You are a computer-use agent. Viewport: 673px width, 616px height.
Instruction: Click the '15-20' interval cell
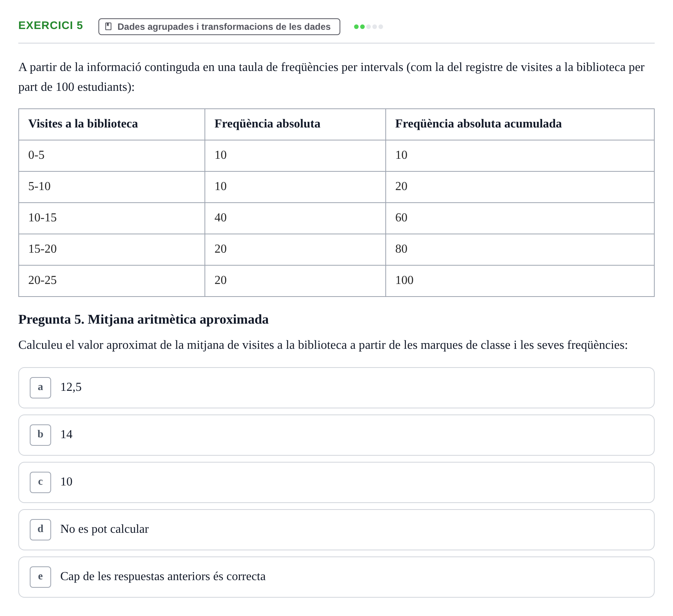coord(112,250)
